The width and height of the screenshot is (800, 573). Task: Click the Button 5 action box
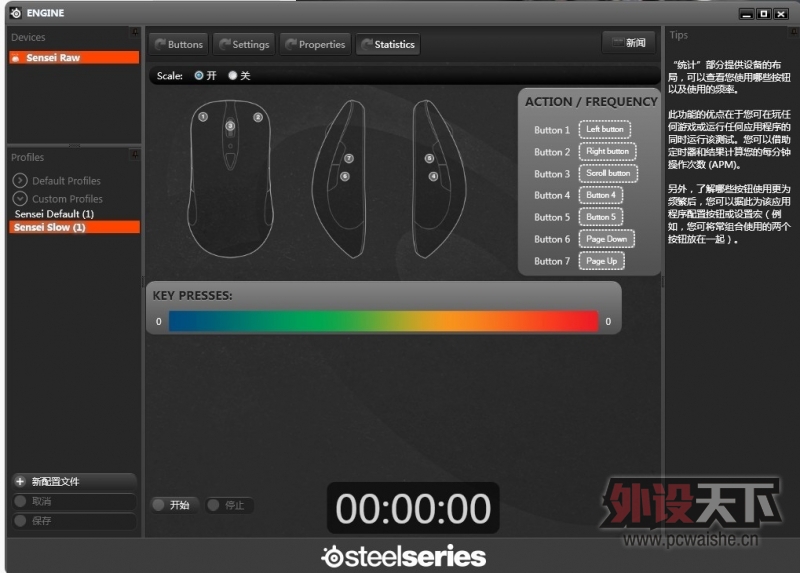coord(601,217)
